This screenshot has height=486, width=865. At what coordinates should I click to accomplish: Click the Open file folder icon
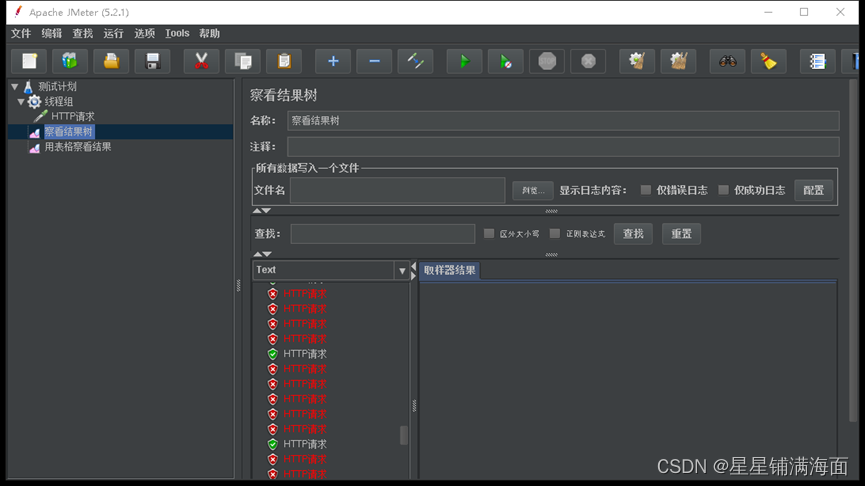pos(111,61)
